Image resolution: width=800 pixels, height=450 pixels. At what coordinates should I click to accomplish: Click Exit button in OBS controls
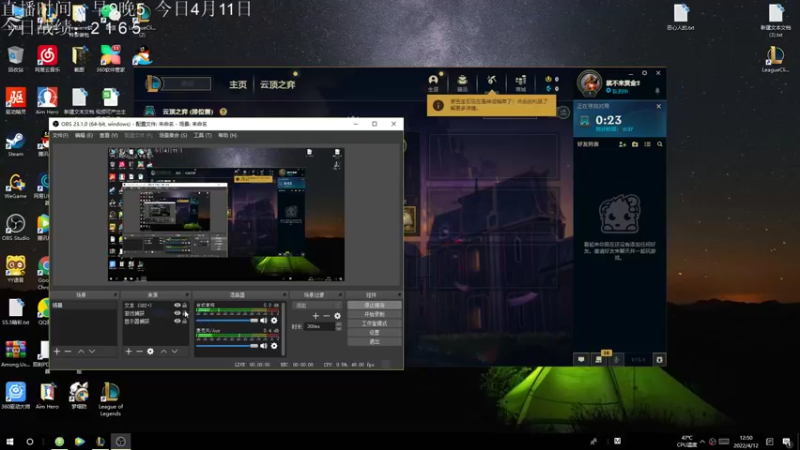374,342
